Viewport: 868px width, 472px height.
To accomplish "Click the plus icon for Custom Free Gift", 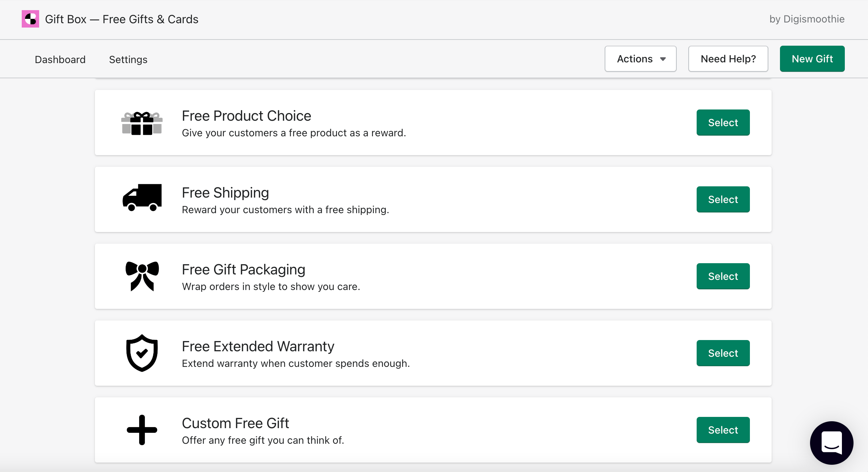I will tap(142, 430).
